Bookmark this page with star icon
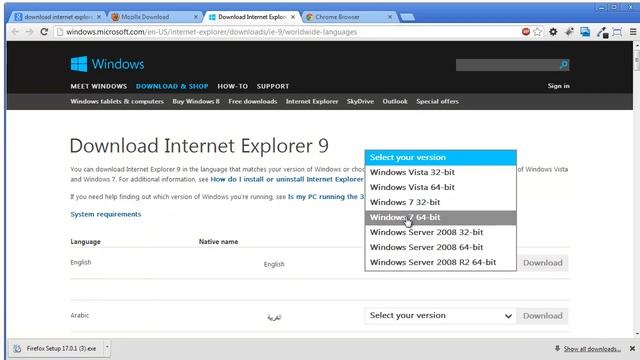Screen dimensions: 640x360 click(x=538, y=32)
